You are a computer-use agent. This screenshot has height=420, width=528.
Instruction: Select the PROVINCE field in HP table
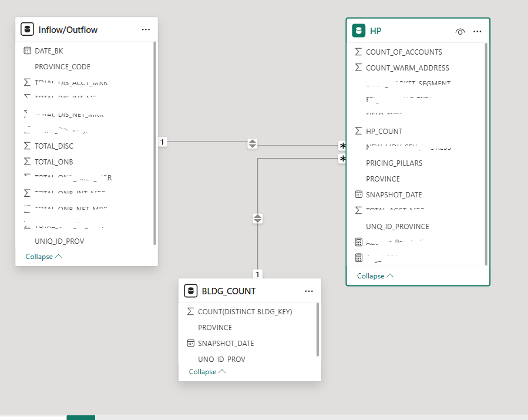pos(383,179)
